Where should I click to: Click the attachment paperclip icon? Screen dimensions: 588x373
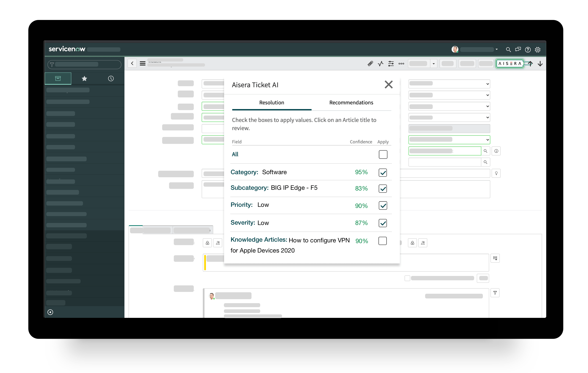[x=370, y=64]
